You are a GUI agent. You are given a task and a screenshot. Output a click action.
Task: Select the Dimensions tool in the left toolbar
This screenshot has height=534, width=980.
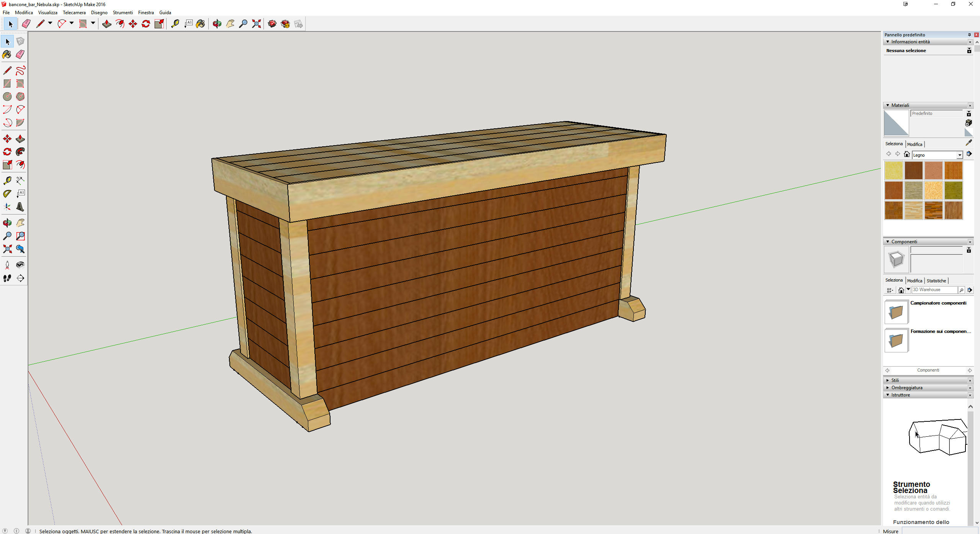coord(20,181)
